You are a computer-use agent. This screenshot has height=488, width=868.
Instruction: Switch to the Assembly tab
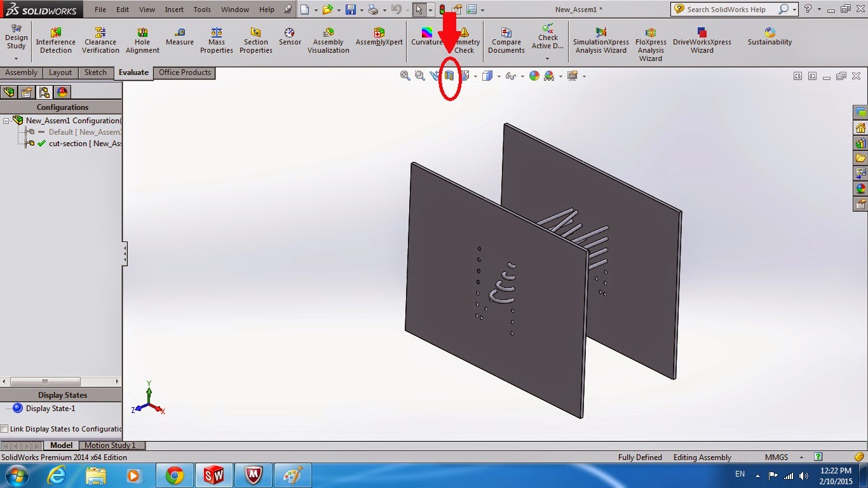click(x=22, y=72)
